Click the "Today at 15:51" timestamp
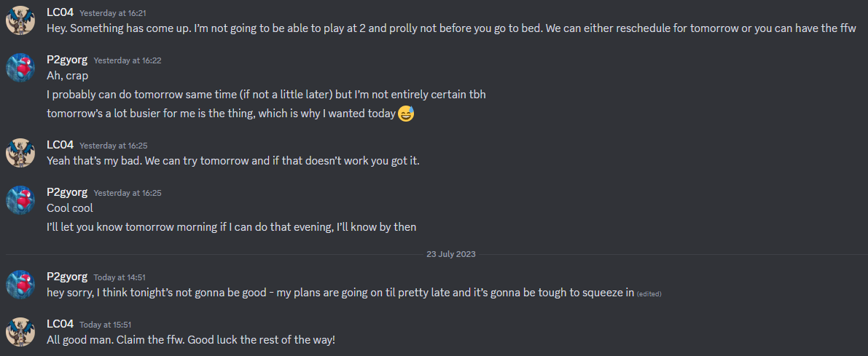The height and width of the screenshot is (356, 868). point(105,325)
